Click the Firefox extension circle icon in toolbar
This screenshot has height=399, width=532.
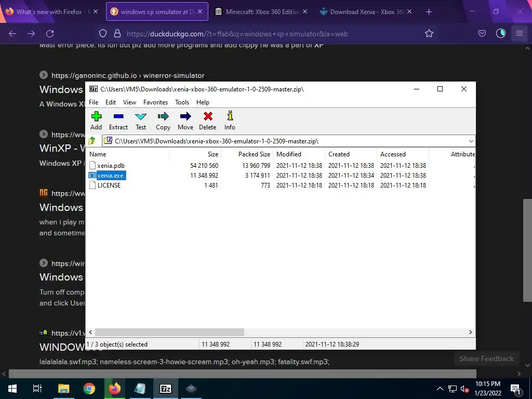tap(501, 33)
